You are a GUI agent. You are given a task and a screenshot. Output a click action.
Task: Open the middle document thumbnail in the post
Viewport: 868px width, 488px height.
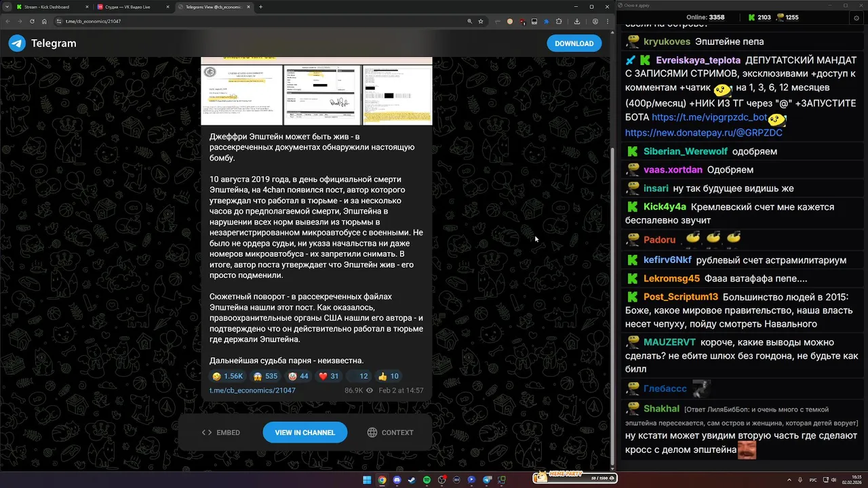pos(322,95)
